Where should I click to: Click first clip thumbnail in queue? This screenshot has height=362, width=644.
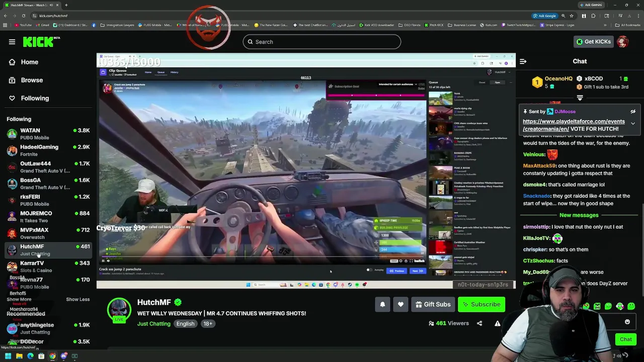(440, 97)
